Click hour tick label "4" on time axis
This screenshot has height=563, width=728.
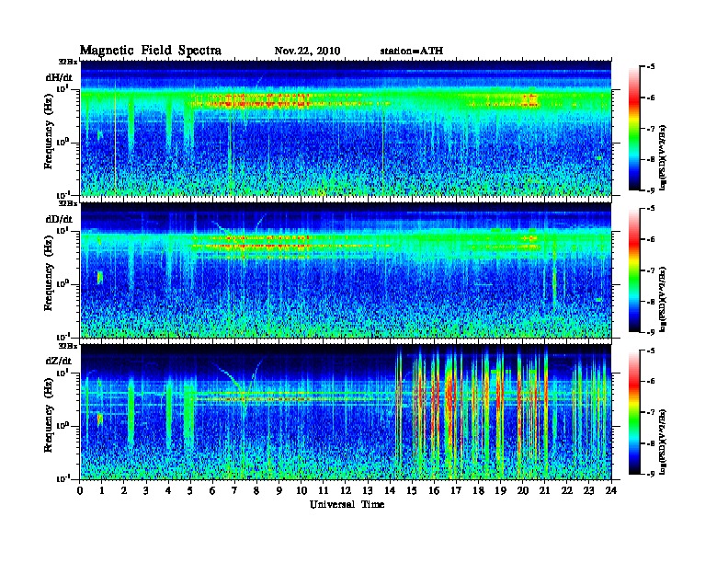[x=168, y=490]
